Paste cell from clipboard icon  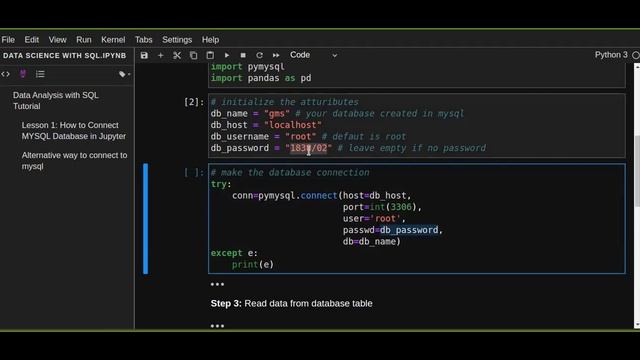(210, 55)
